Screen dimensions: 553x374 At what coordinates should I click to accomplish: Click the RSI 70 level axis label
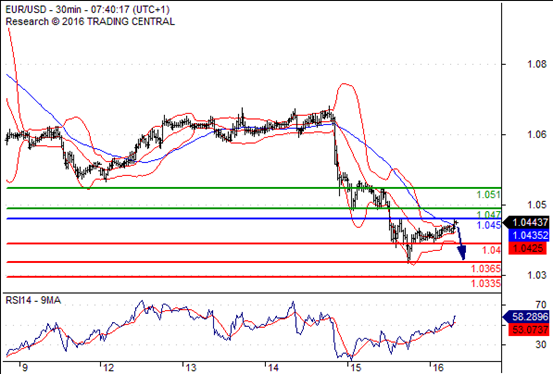(x=541, y=304)
